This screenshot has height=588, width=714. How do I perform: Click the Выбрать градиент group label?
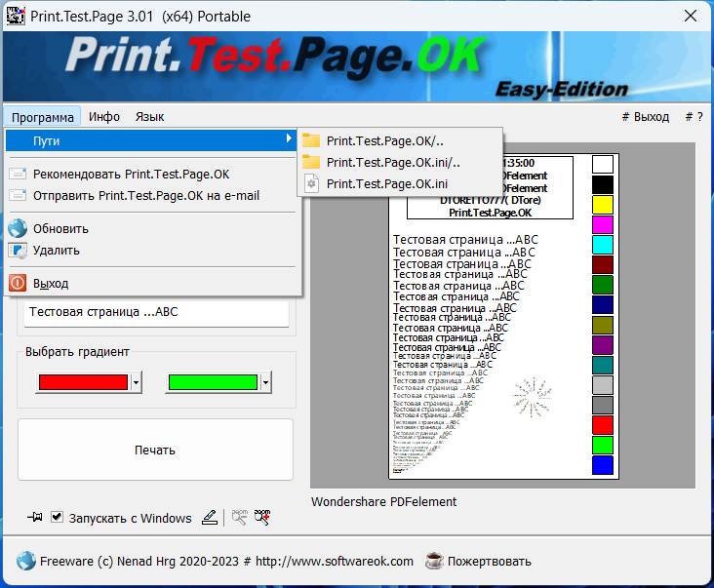click(x=77, y=352)
